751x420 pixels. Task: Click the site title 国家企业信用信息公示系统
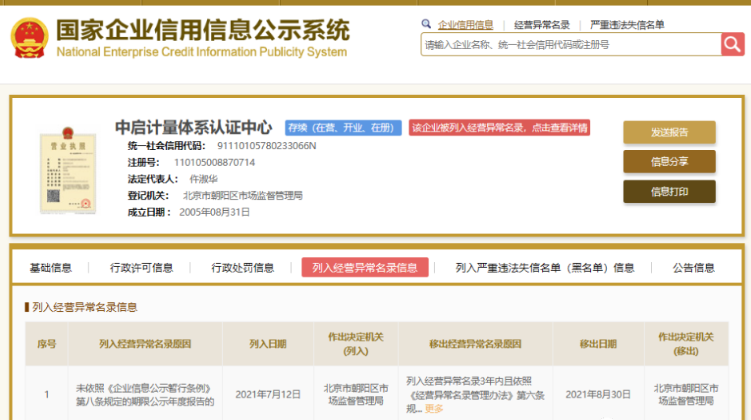[203, 31]
